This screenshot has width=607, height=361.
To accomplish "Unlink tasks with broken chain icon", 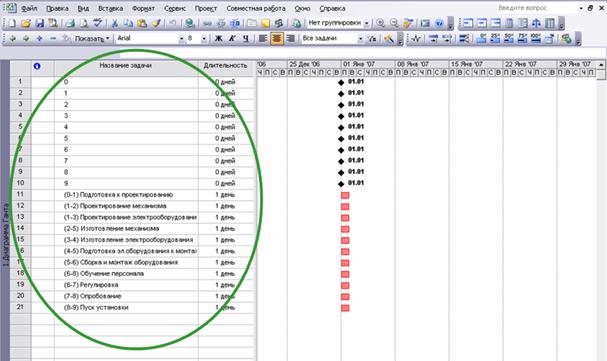I will coord(221,23).
